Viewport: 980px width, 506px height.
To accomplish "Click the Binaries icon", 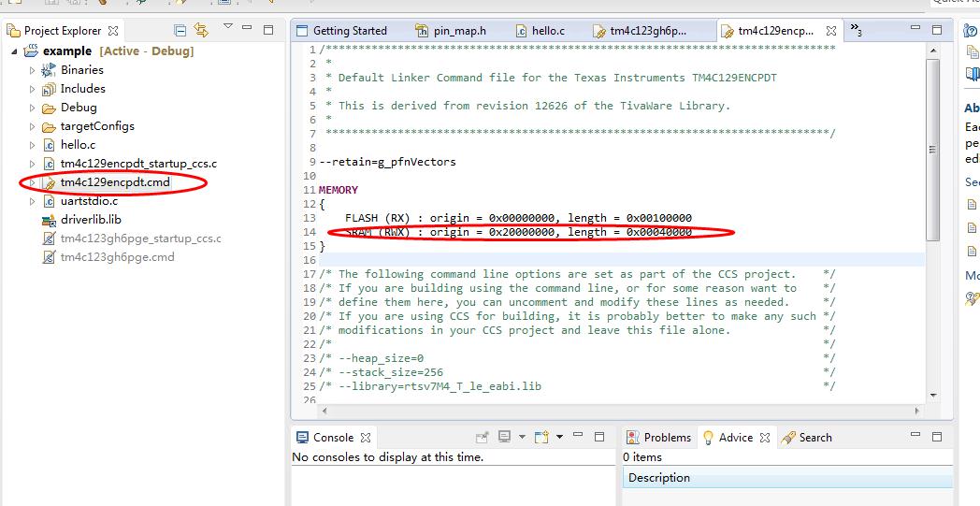I will (x=49, y=70).
